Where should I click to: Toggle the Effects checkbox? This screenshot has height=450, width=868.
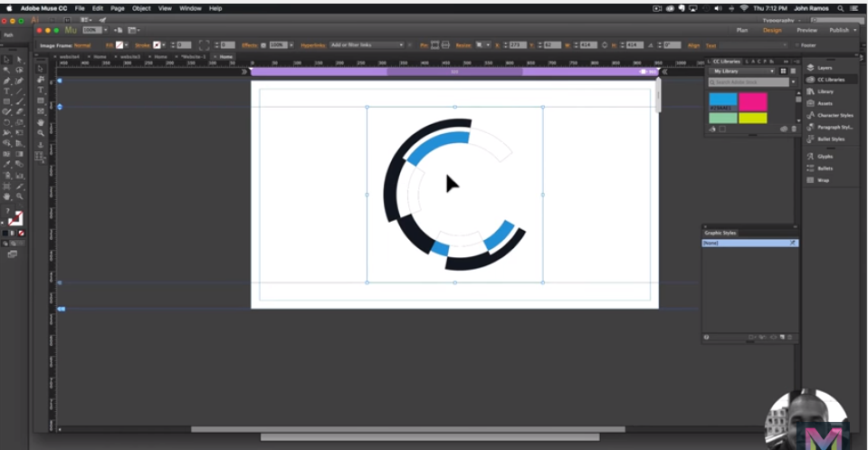click(x=263, y=45)
